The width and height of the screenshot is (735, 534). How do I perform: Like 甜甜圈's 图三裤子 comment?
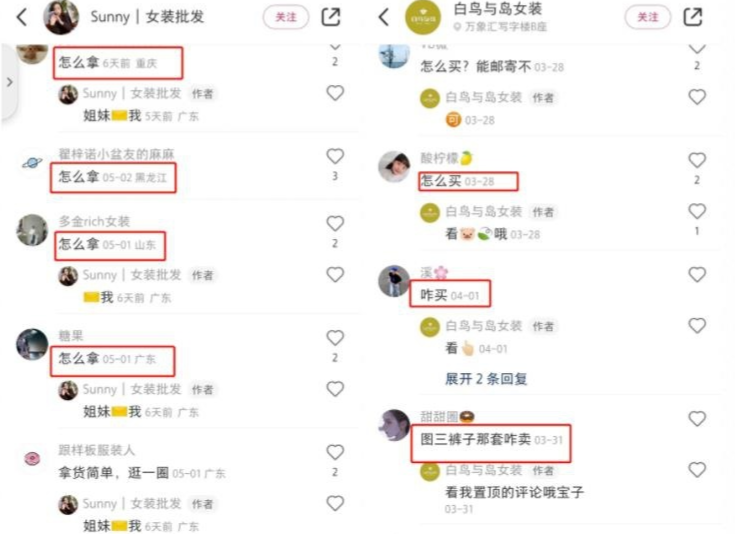click(697, 419)
